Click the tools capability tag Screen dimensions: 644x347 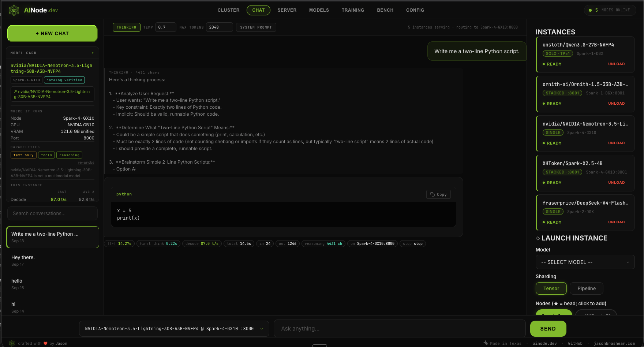click(x=46, y=155)
